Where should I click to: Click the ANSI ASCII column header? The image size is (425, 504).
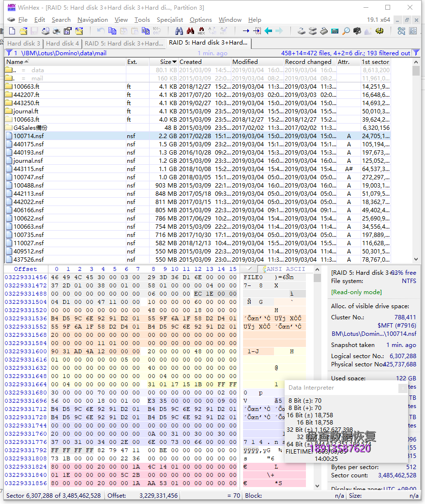(x=286, y=269)
